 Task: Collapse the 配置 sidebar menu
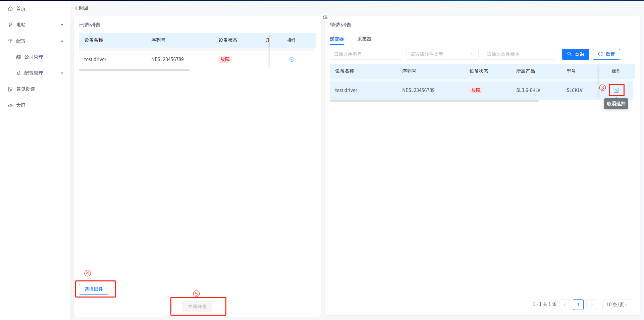(62, 41)
